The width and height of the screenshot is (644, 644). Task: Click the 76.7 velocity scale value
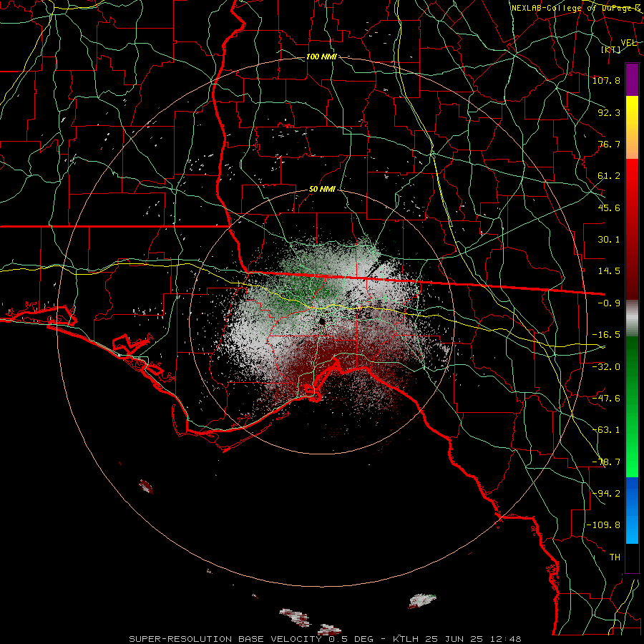coord(609,144)
